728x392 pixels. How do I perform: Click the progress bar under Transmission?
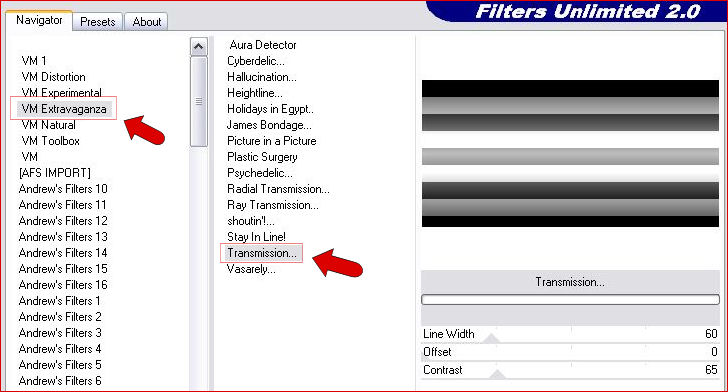pyautogui.click(x=570, y=300)
